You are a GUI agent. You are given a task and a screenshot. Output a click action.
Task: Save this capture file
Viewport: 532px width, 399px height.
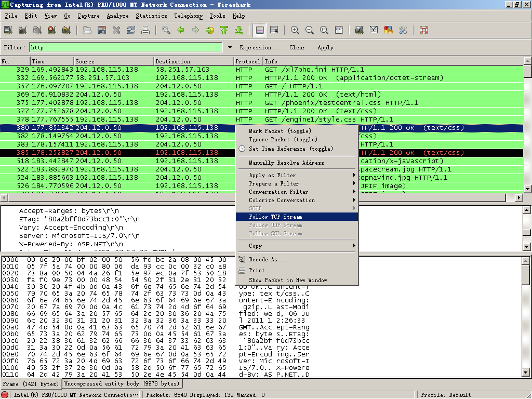[x=101, y=30]
